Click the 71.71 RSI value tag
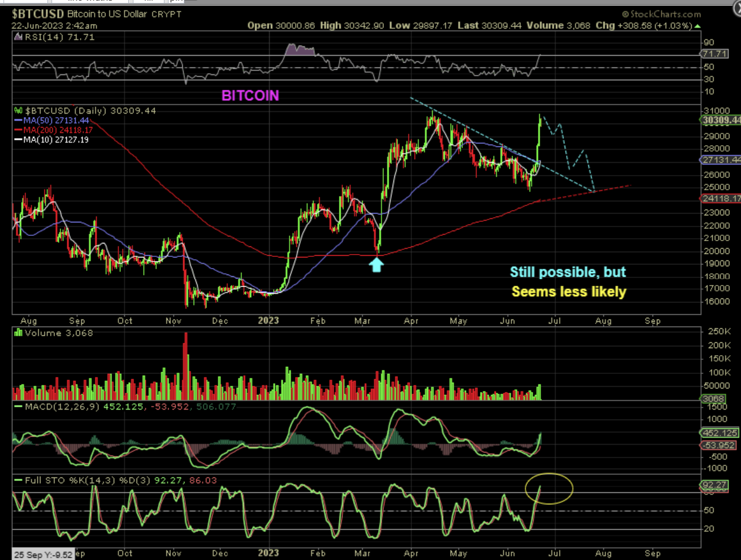Image resolution: width=741 pixels, height=560 pixels. tap(714, 54)
